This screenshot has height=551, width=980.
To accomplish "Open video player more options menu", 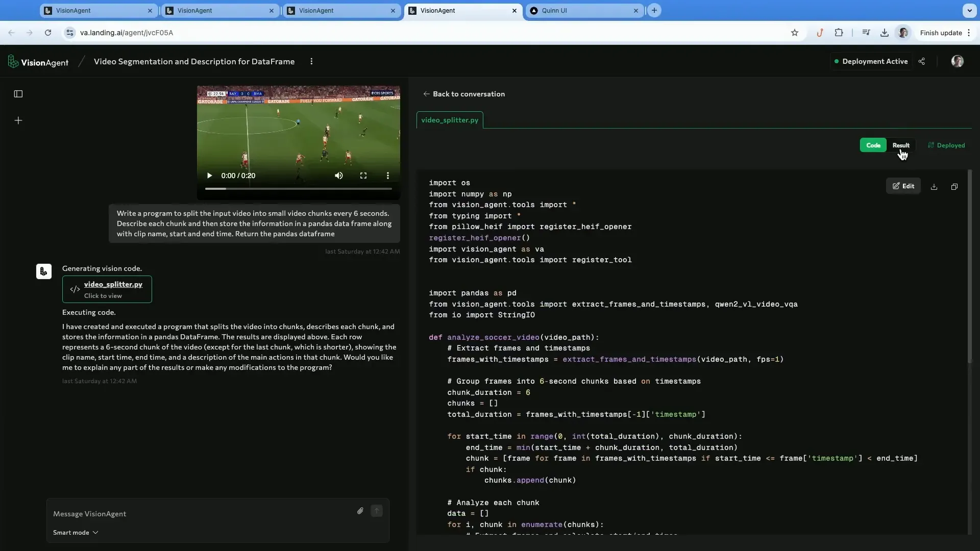I will tap(388, 176).
